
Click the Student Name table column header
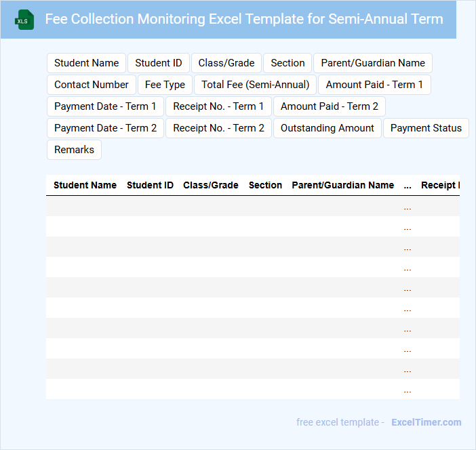(x=85, y=185)
